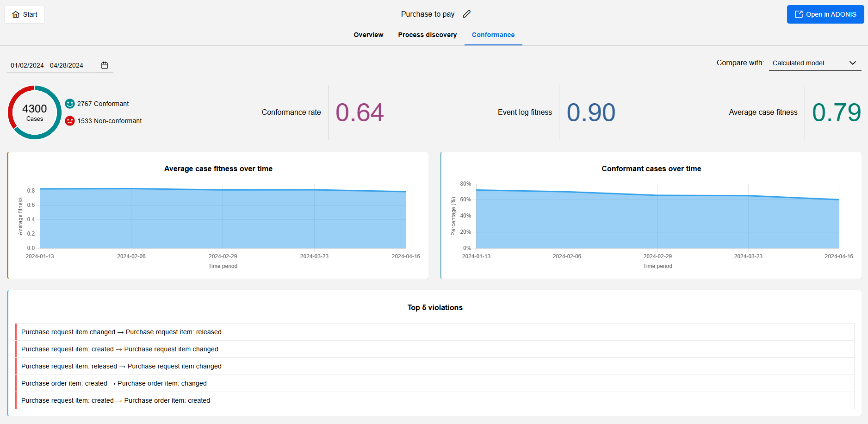868x424 pixels.
Task: Open the calendar icon in date range picker
Action: [x=105, y=65]
